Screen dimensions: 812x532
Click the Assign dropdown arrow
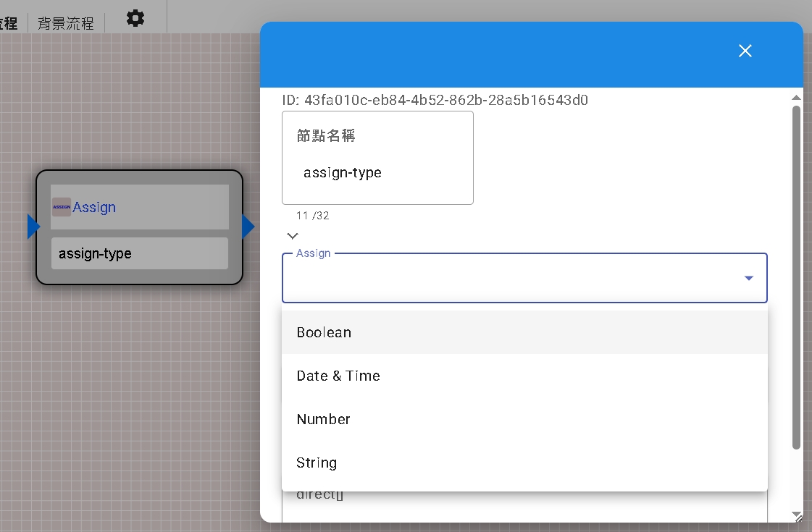pyautogui.click(x=749, y=278)
